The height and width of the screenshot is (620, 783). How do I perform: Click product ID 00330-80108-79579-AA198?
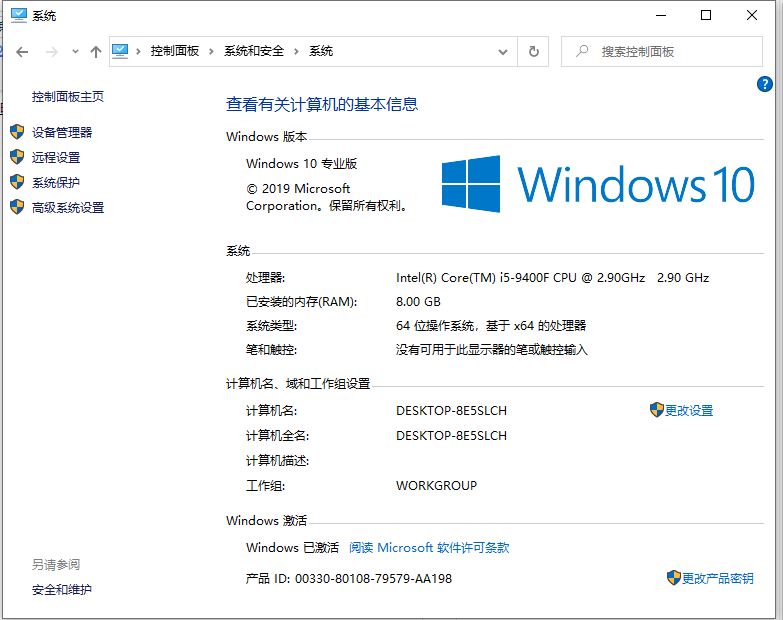click(x=374, y=579)
